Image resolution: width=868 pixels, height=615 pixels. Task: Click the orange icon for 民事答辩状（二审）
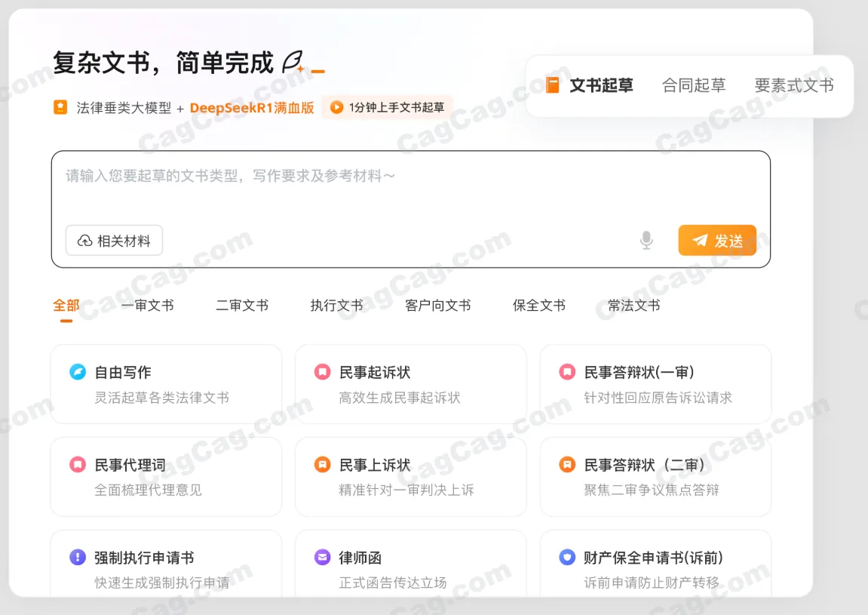point(567,464)
